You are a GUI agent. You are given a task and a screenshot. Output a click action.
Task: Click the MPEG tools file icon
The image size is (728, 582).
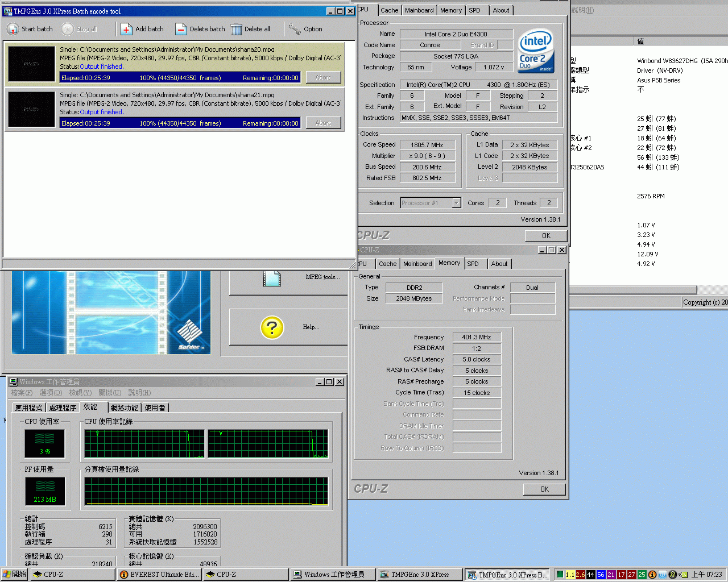click(272, 278)
